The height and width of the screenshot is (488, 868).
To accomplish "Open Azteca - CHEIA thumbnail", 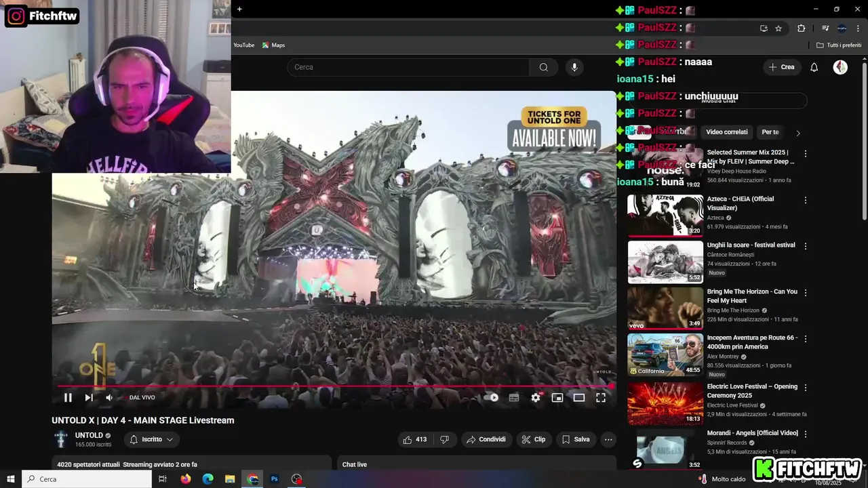I will coord(665,216).
